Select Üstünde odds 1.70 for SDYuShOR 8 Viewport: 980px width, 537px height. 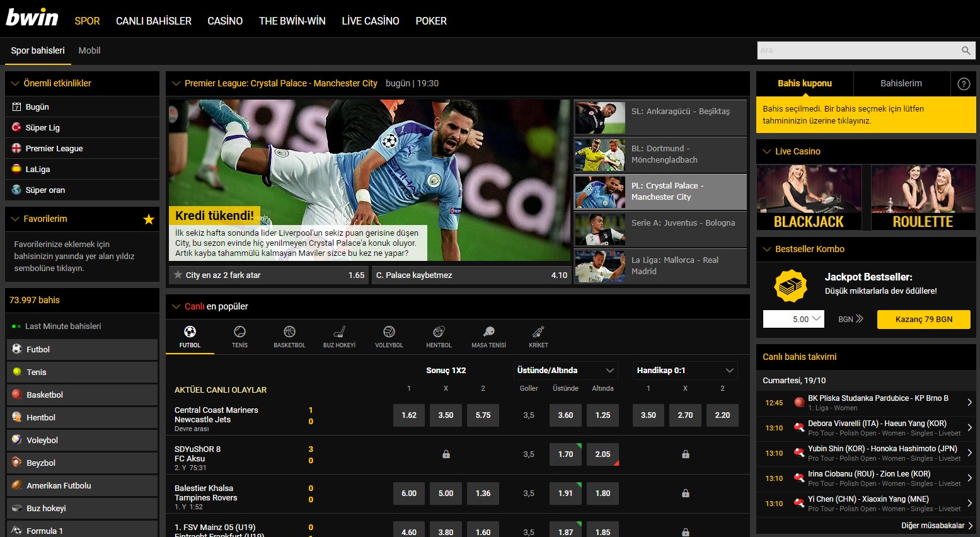565,454
